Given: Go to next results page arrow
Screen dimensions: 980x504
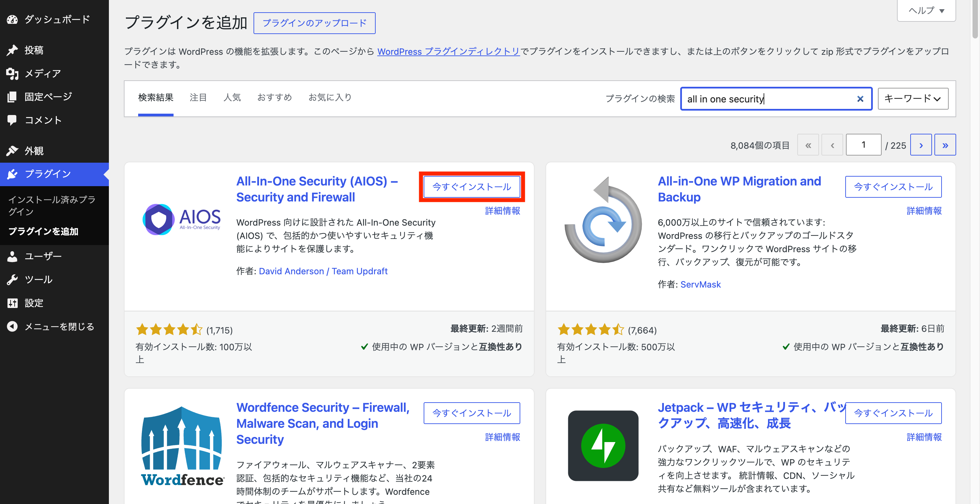Looking at the screenshot, I should point(921,145).
